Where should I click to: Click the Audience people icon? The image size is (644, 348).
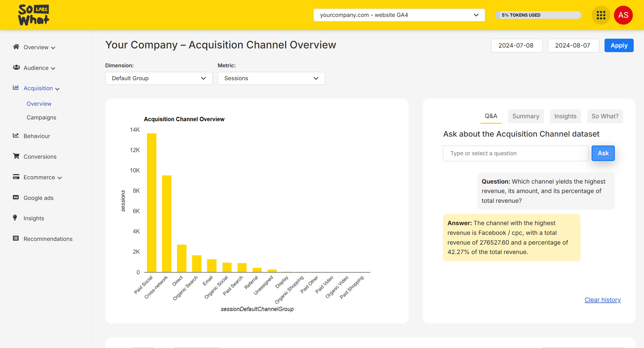16,67
